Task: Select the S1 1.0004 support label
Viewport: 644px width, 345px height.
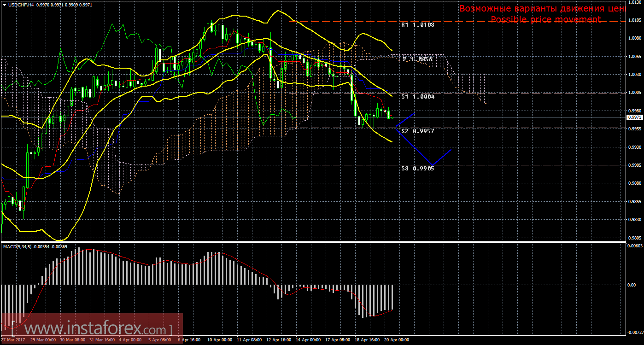Action: (x=417, y=97)
